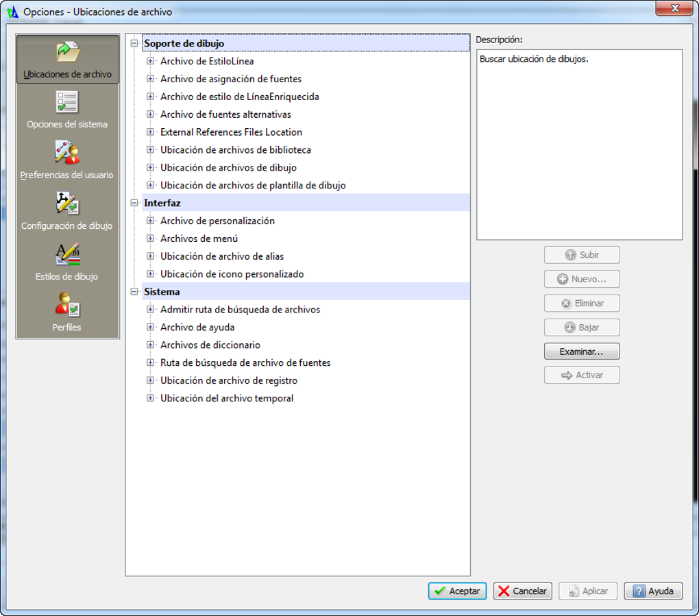Expand Admitir ruta de búsqueda node

tap(150, 309)
